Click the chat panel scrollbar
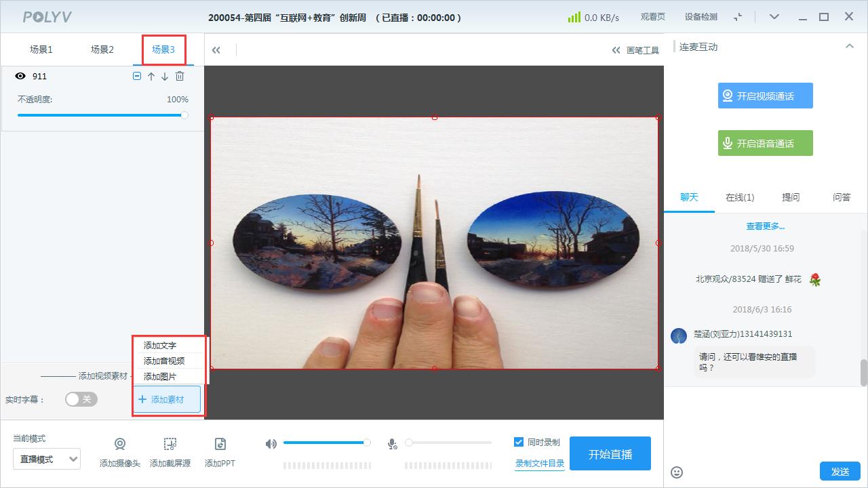868x488 pixels. (864, 371)
